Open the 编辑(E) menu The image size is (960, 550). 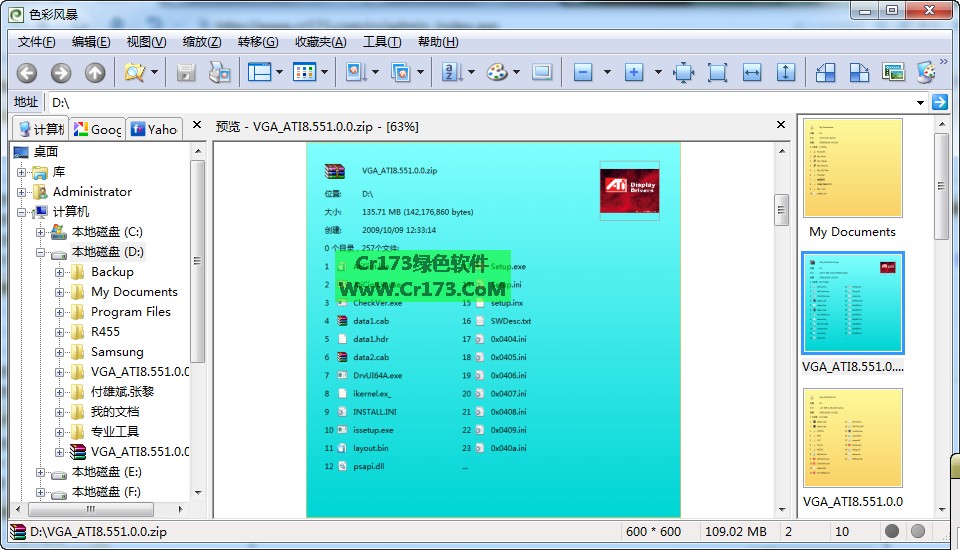tap(91, 42)
